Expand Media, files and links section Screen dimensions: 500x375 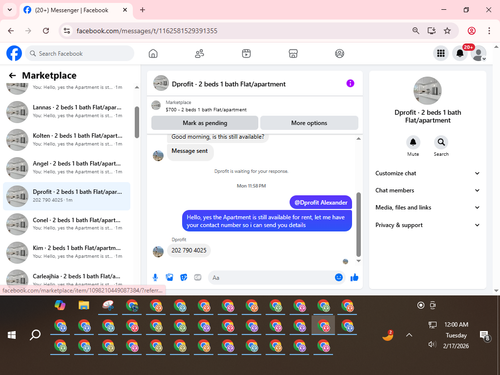coord(428,207)
